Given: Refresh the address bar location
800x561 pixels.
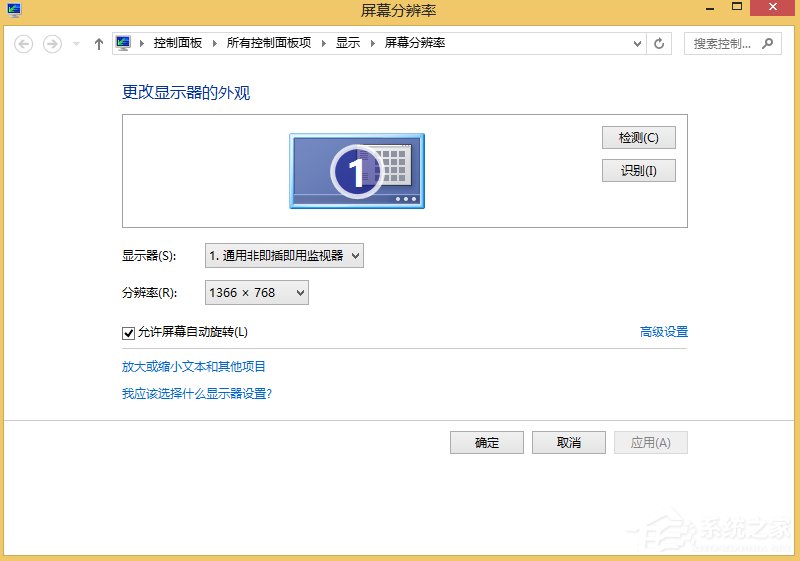Looking at the screenshot, I should click(659, 44).
